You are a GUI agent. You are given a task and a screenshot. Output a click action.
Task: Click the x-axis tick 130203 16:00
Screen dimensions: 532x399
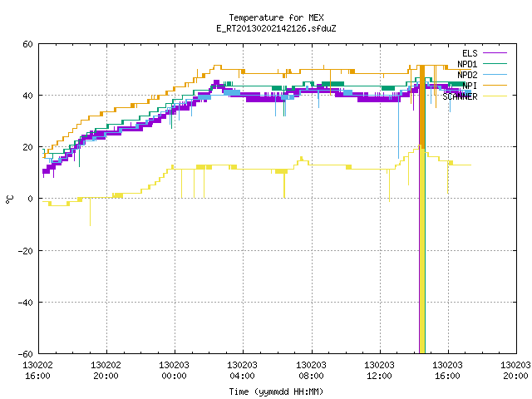coord(447,371)
